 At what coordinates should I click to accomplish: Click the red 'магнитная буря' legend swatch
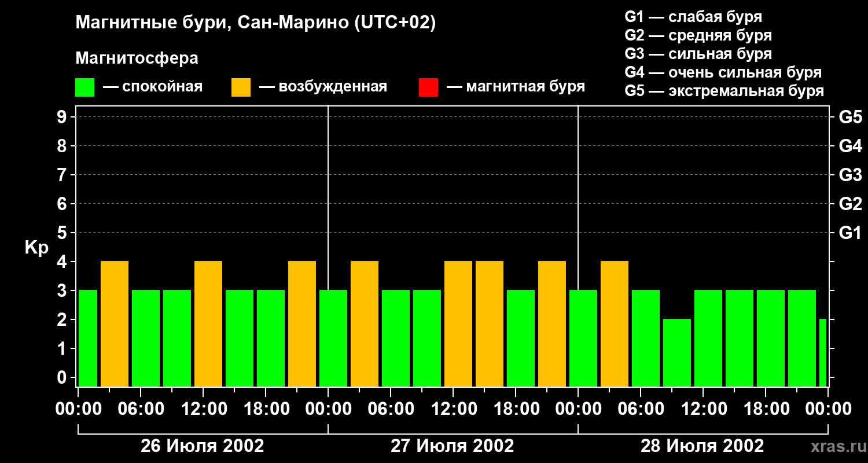(429, 87)
